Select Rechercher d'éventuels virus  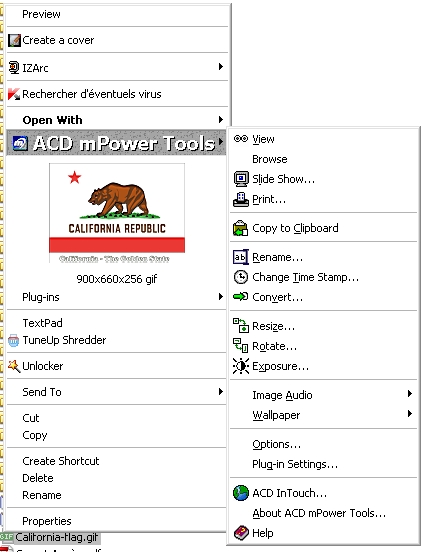coord(117,94)
